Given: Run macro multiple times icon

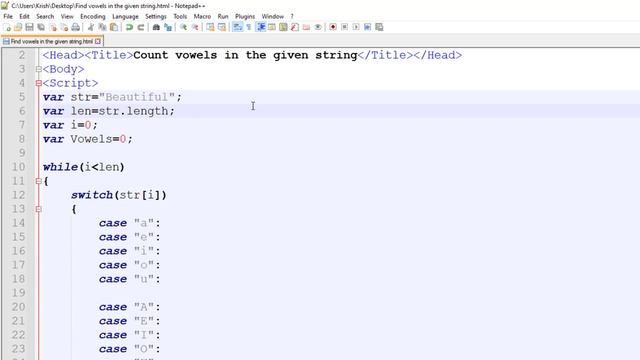Looking at the screenshot, I should click(x=367, y=27).
